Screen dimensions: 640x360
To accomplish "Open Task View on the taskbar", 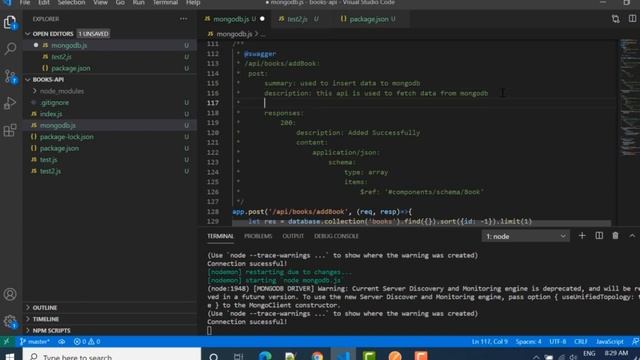I will (239, 356).
